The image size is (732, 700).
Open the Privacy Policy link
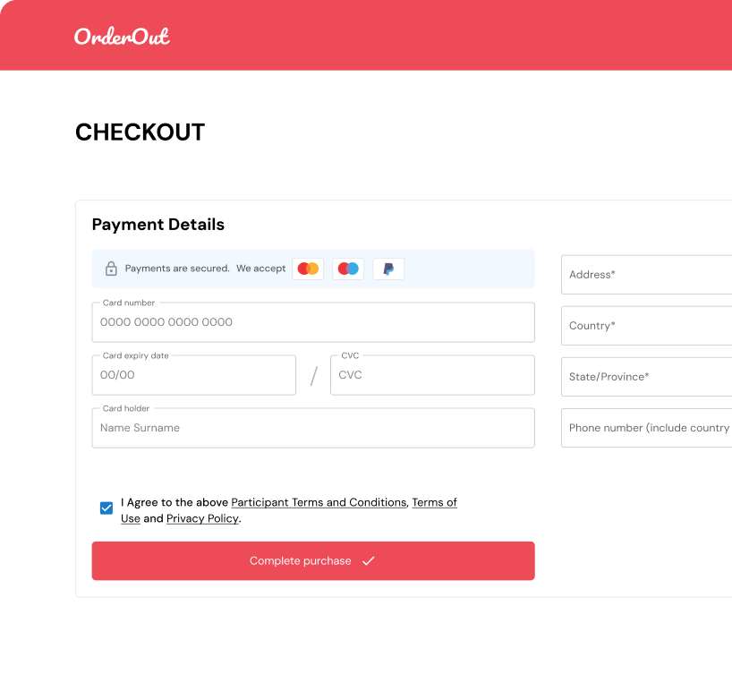[202, 518]
